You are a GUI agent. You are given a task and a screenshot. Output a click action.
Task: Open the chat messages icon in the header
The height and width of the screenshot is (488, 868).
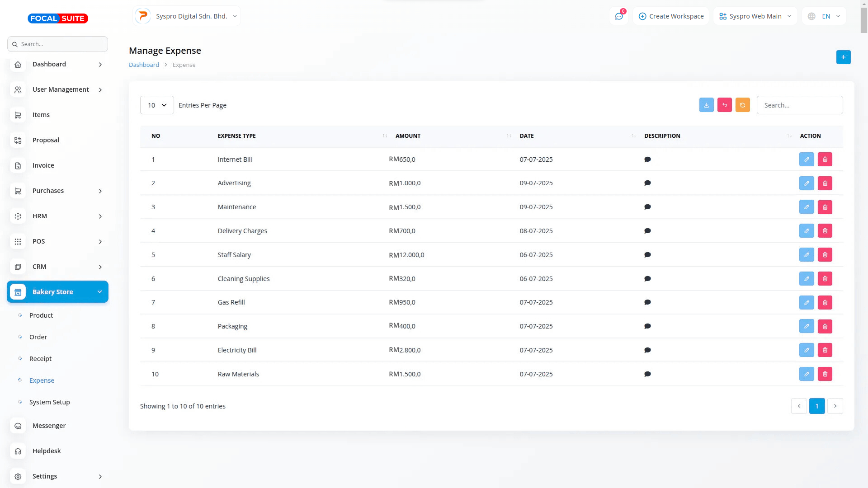[619, 16]
